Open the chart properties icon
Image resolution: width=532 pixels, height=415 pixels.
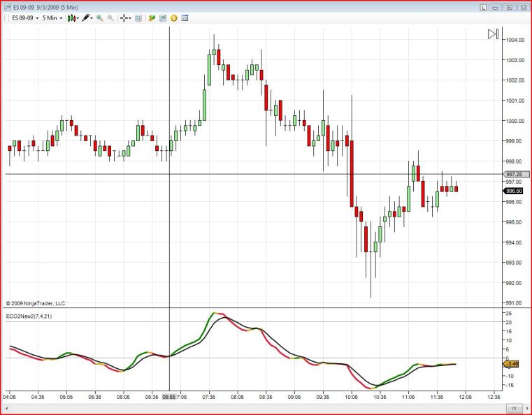coord(185,18)
